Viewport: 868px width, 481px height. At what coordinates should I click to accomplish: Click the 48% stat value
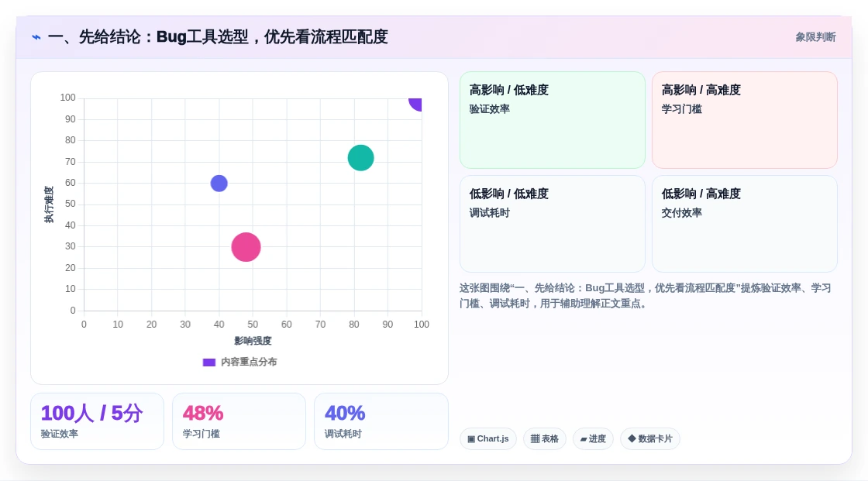[x=202, y=414]
